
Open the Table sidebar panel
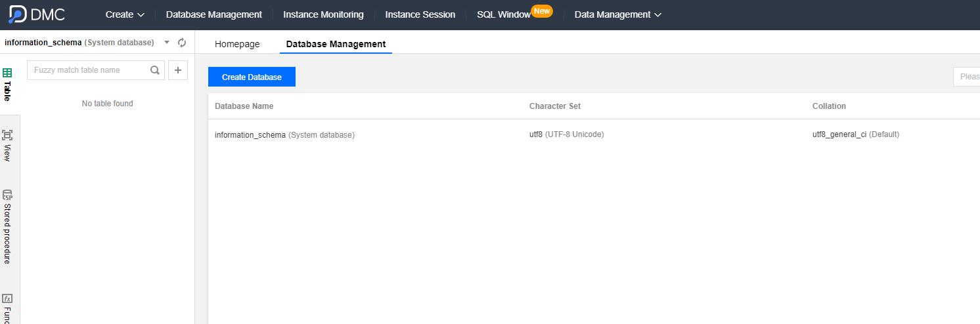coord(8,85)
